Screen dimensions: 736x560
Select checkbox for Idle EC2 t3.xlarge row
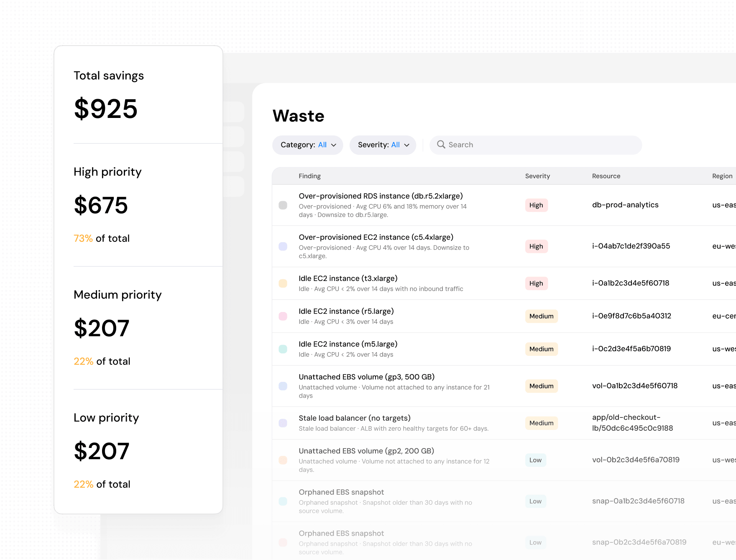pos(283,284)
